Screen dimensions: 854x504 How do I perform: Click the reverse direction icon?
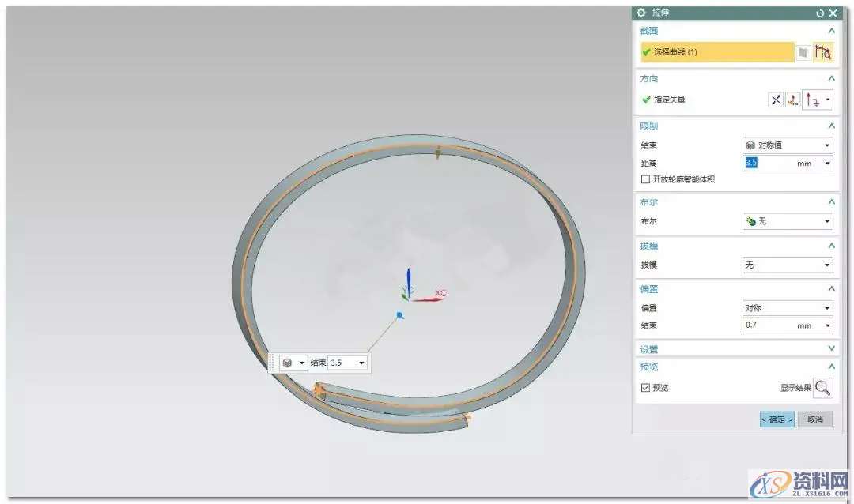pos(776,100)
